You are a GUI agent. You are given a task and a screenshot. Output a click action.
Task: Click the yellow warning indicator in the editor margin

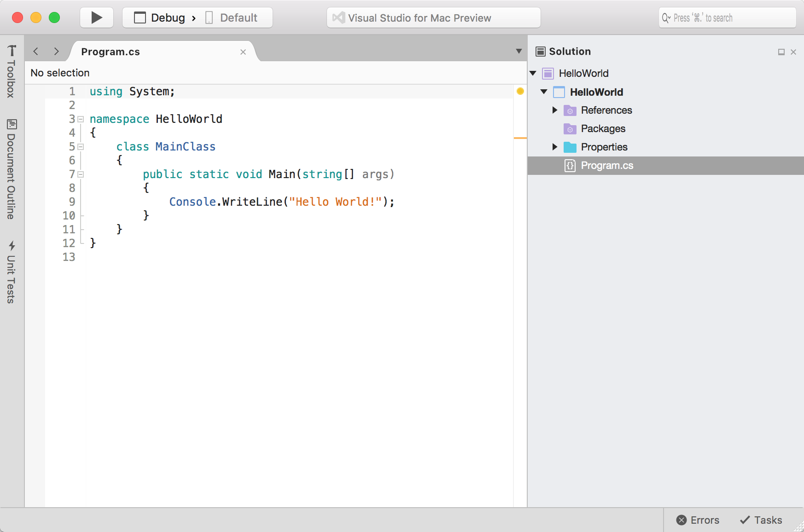(520, 91)
